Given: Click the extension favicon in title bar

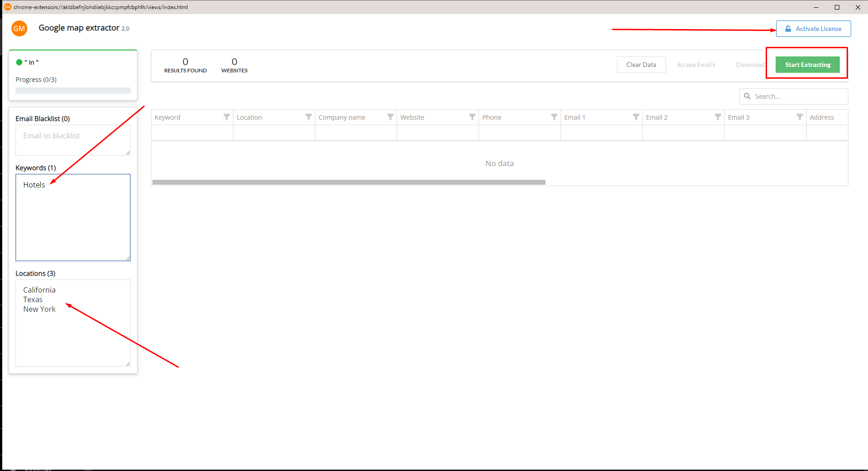Looking at the screenshot, I should click(7, 7).
